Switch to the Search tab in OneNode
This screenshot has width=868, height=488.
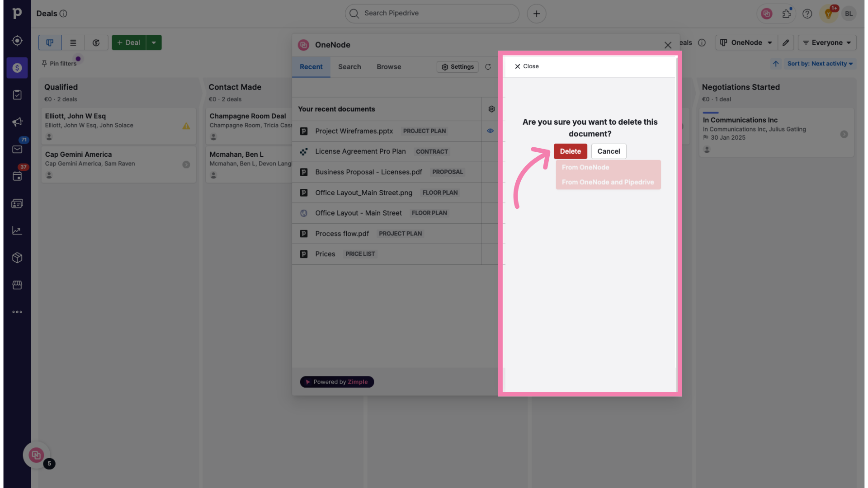(349, 67)
